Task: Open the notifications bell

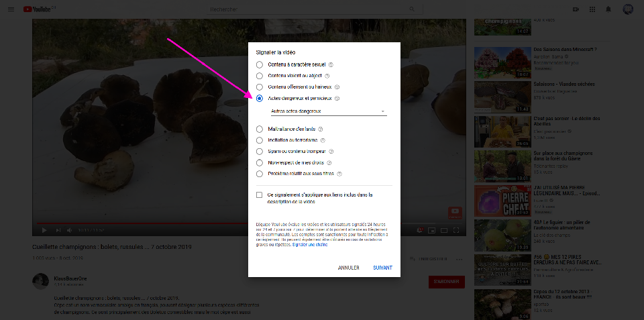Action: pos(608,9)
